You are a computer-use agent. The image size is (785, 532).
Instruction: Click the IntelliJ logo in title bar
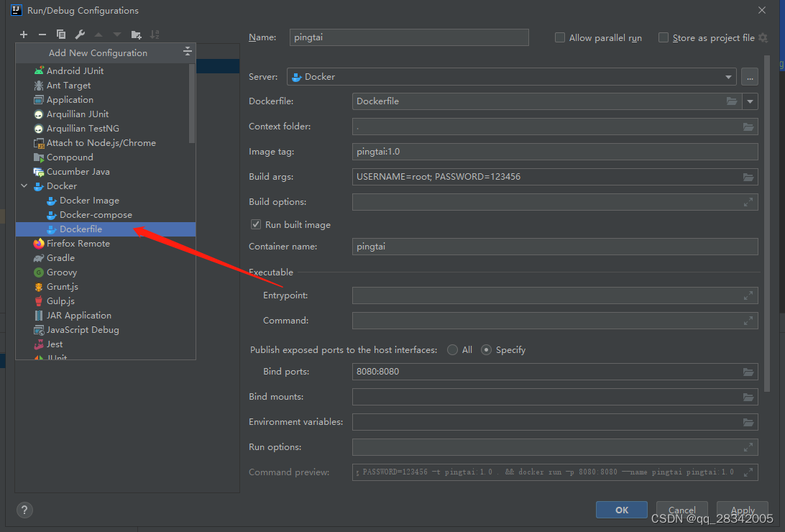(x=16, y=10)
